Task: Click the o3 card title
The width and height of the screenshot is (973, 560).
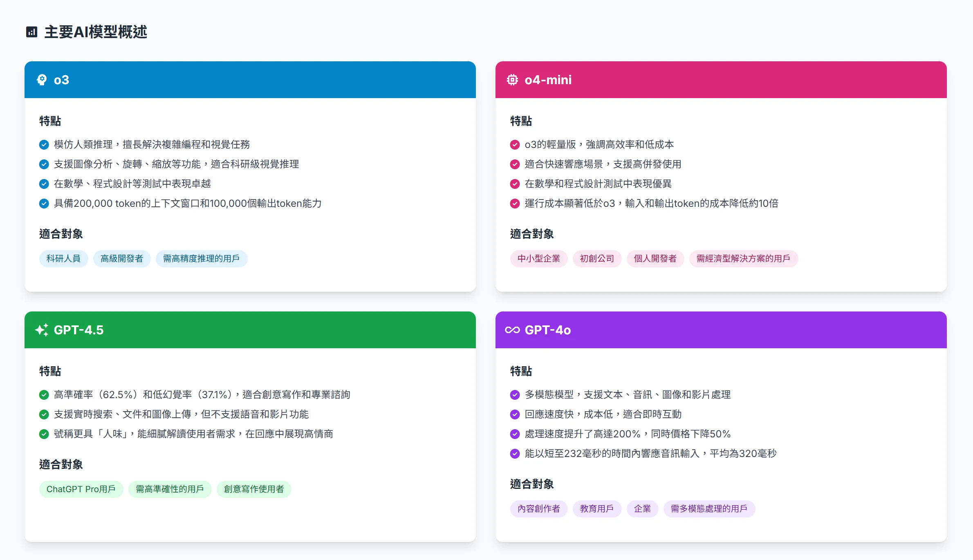Action: tap(61, 80)
